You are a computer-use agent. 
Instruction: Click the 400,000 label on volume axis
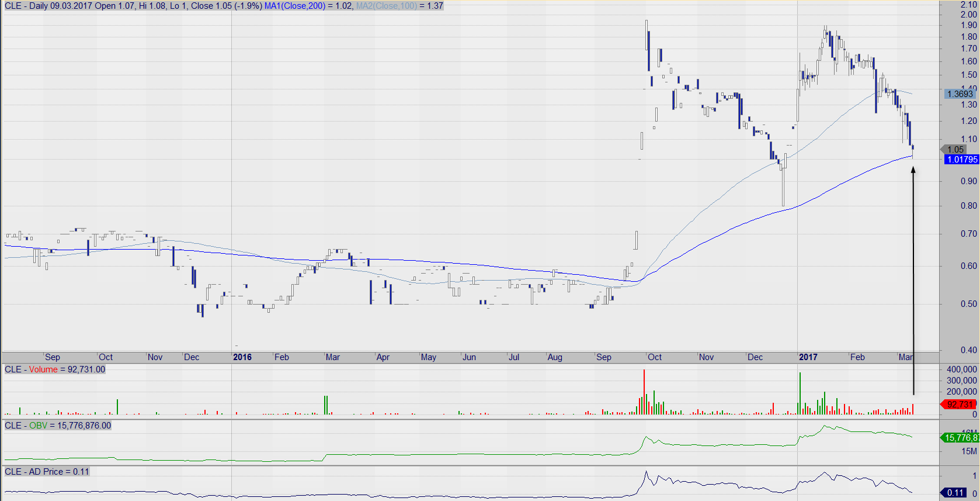(961, 369)
